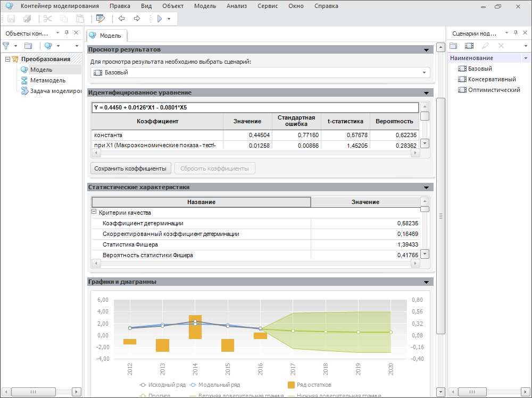This screenshot has height=398, width=532.
Task: Click the back arrow toolbar icon
Action: point(122,19)
